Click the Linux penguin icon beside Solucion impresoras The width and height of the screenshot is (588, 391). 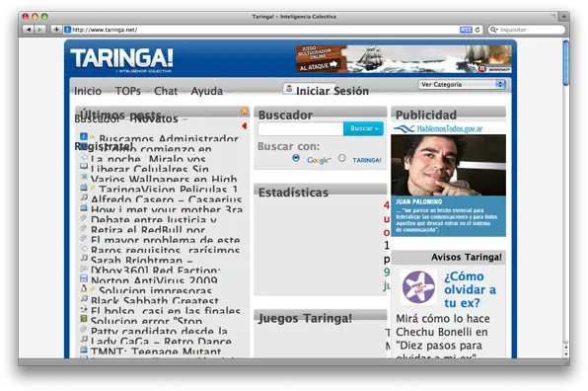[84, 288]
